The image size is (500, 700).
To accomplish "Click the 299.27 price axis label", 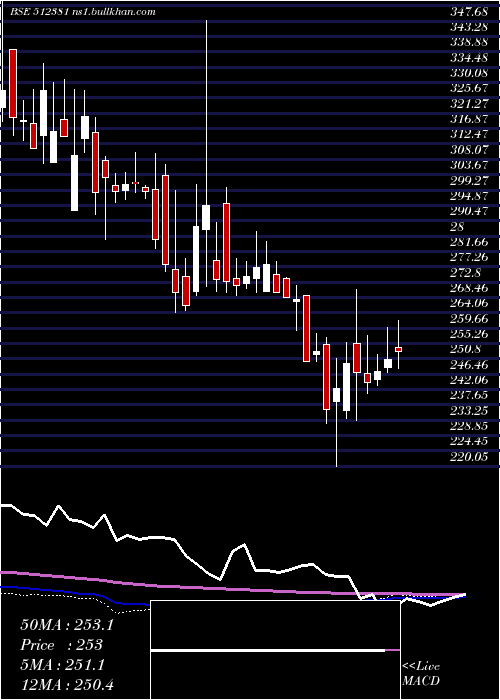I will pyautogui.click(x=468, y=180).
